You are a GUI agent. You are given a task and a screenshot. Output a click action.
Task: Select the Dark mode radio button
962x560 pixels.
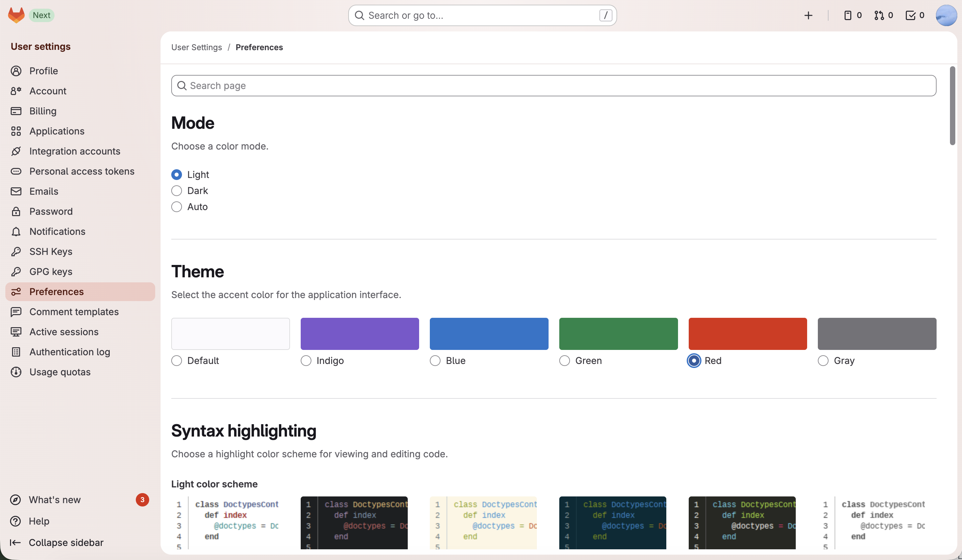coord(176,190)
